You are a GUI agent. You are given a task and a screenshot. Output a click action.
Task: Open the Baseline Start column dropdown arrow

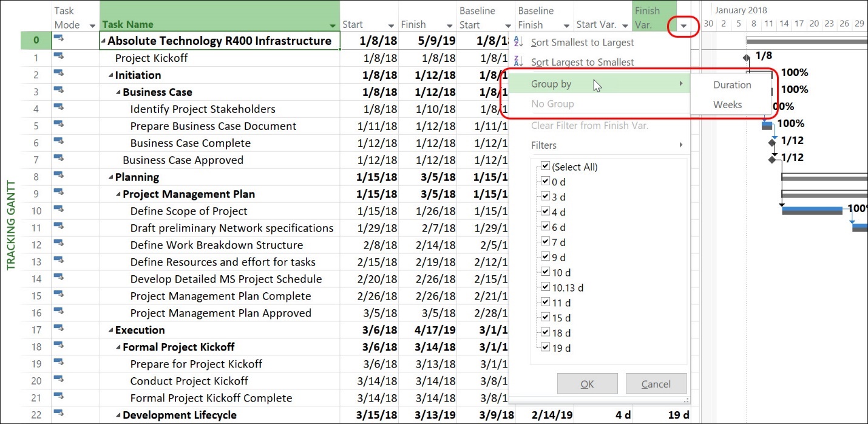(x=508, y=26)
